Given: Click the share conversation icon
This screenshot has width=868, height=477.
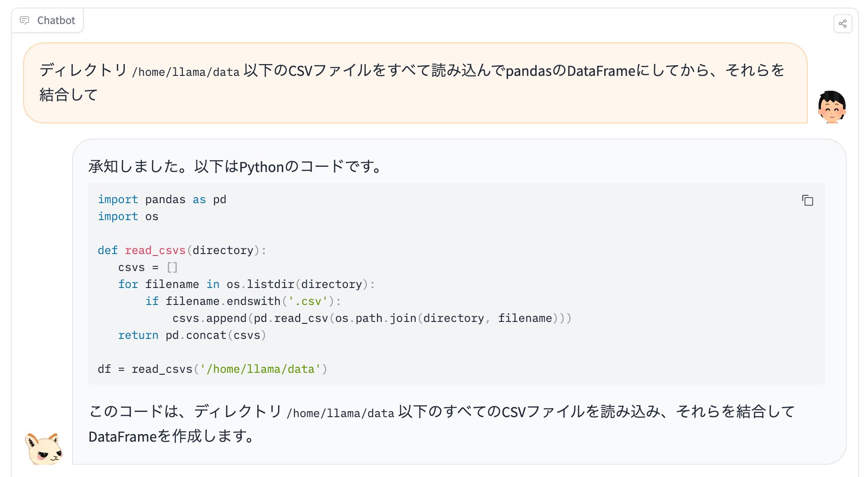Looking at the screenshot, I should (x=843, y=24).
